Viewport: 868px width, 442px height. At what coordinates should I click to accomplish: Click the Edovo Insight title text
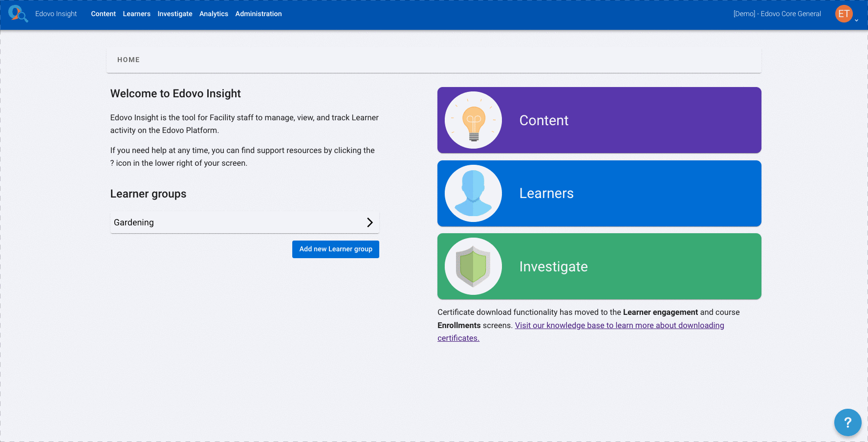point(56,14)
